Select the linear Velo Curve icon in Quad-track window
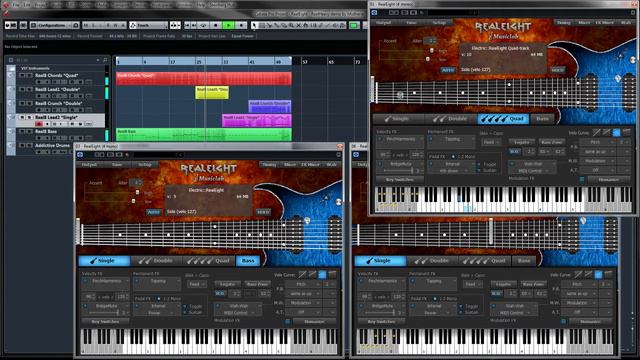Screen dimensions: 640x360 point(597,132)
